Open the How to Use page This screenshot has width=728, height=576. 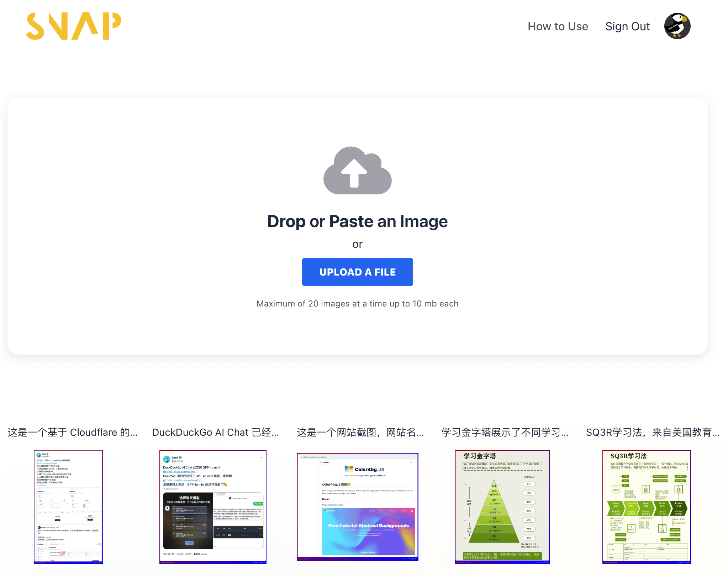coord(558,26)
